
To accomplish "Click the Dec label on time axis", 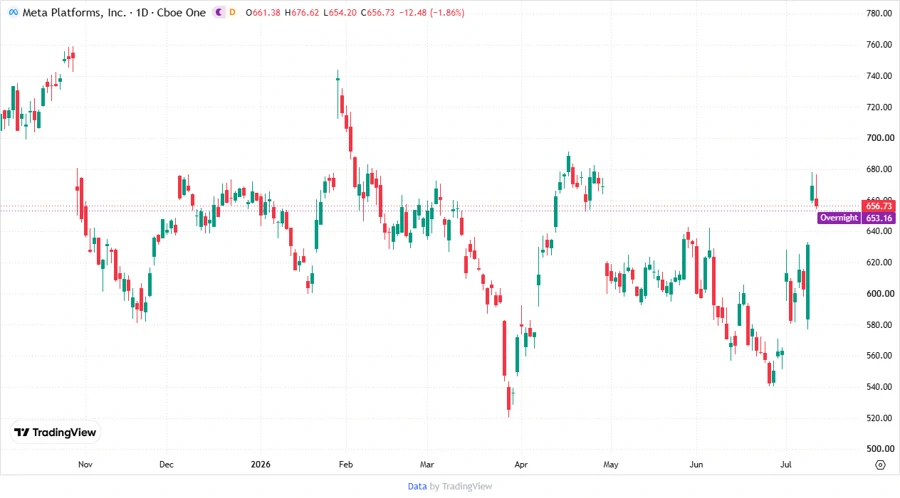I will tap(166, 464).
